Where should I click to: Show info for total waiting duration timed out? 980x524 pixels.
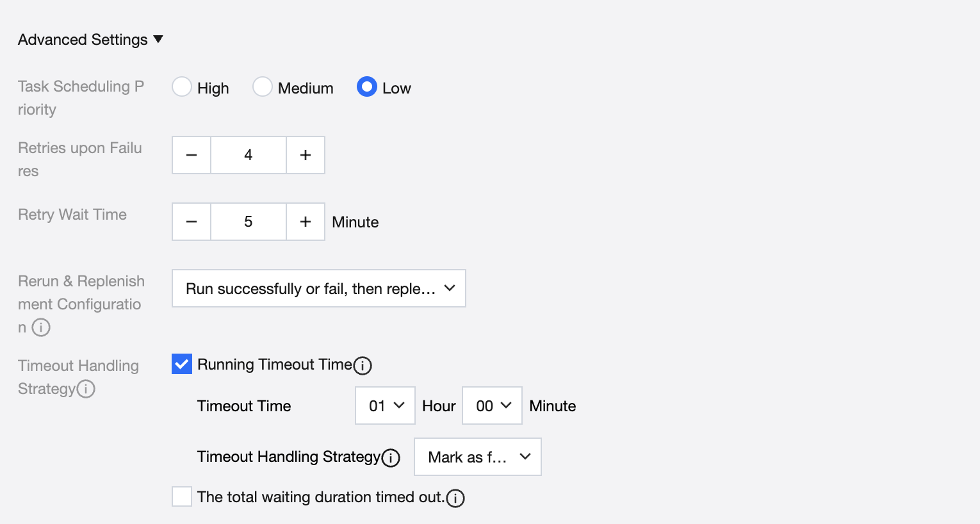point(455,498)
